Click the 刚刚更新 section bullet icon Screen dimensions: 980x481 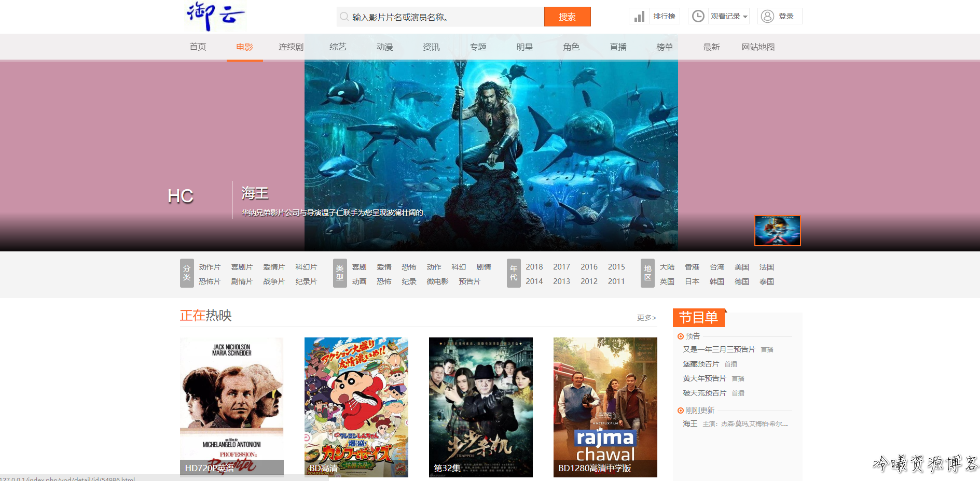[680, 411]
